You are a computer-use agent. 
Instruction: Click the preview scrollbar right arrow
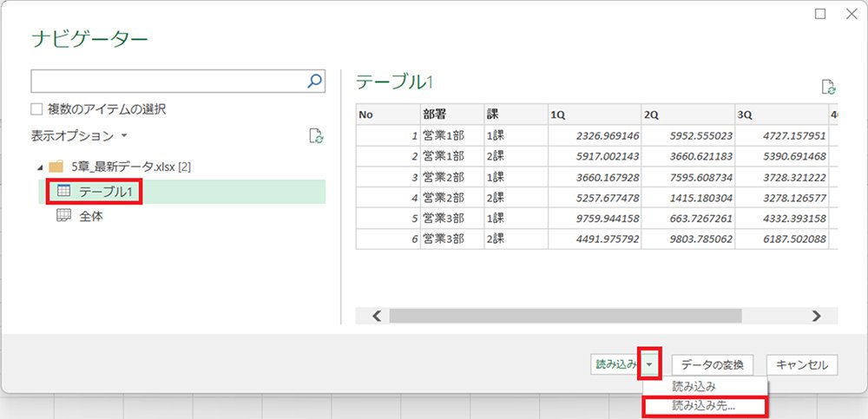pyautogui.click(x=816, y=316)
